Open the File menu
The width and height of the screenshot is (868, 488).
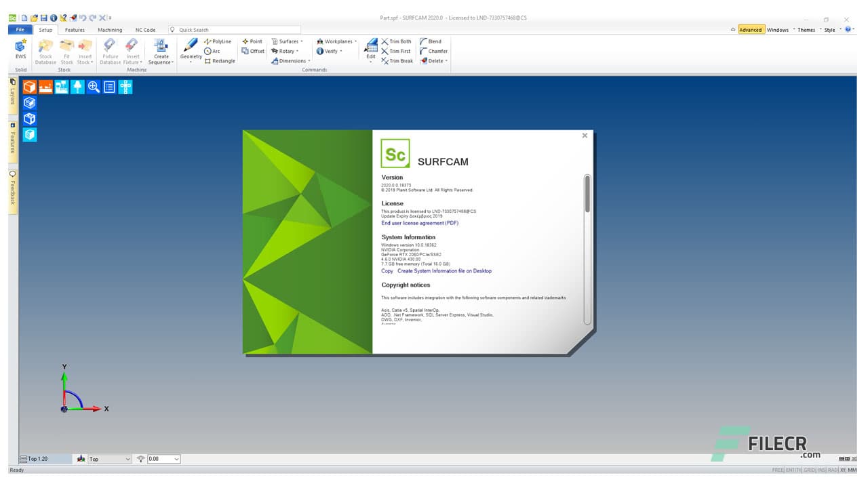20,30
